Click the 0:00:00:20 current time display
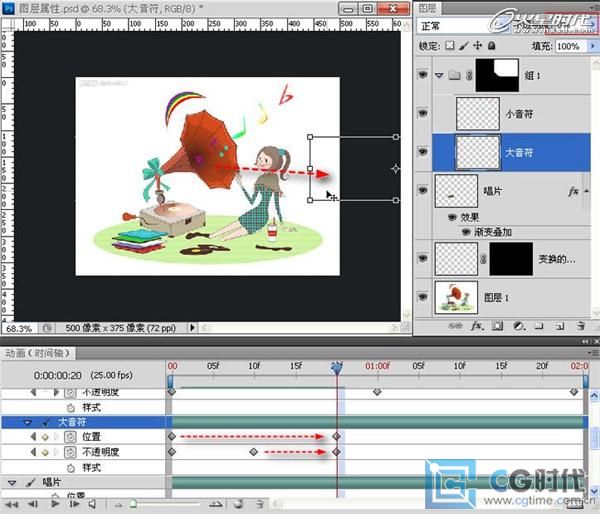This screenshot has width=600, height=514. coord(58,375)
